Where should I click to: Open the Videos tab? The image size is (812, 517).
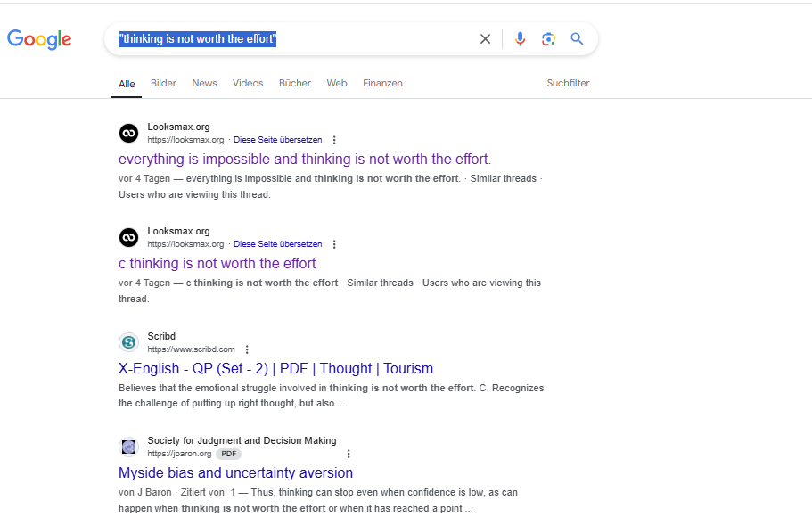tap(248, 84)
